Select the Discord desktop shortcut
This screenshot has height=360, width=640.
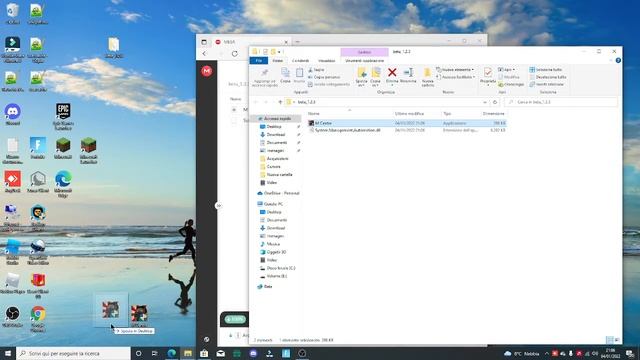13,114
